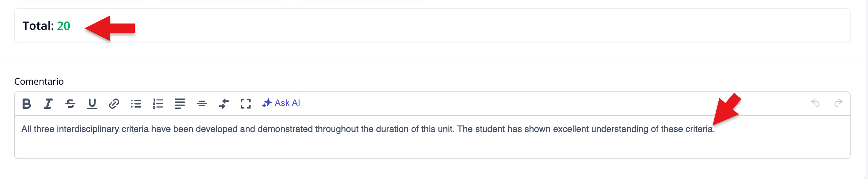This screenshot has height=179, width=868.
Task: Click the opposing arrows toolbar icon
Action: coord(224,104)
